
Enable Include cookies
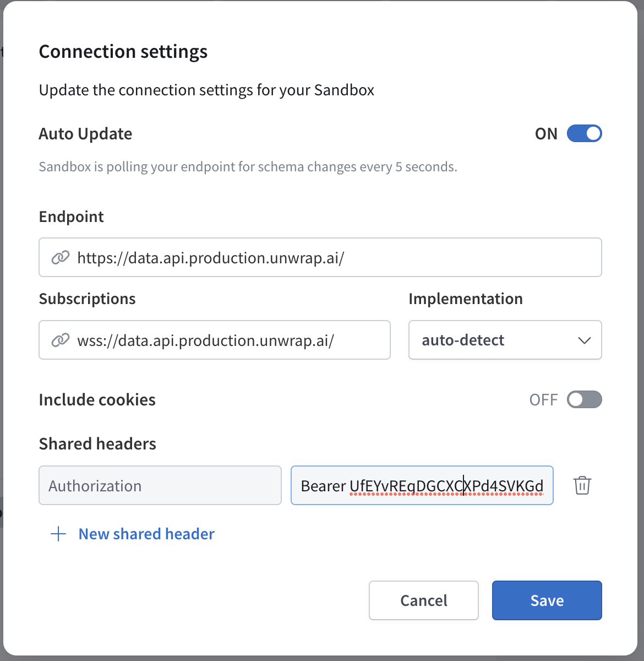pos(585,399)
